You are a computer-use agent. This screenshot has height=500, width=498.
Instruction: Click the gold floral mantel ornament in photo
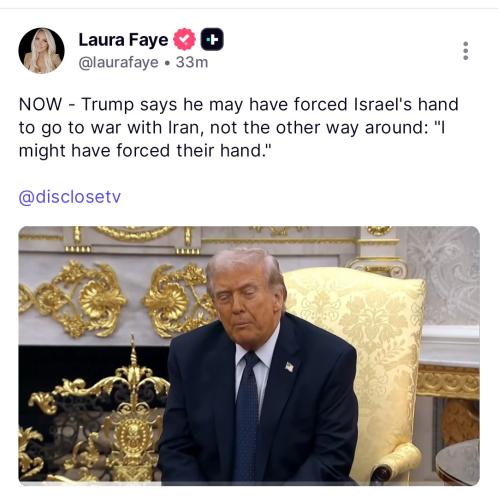click(82, 298)
